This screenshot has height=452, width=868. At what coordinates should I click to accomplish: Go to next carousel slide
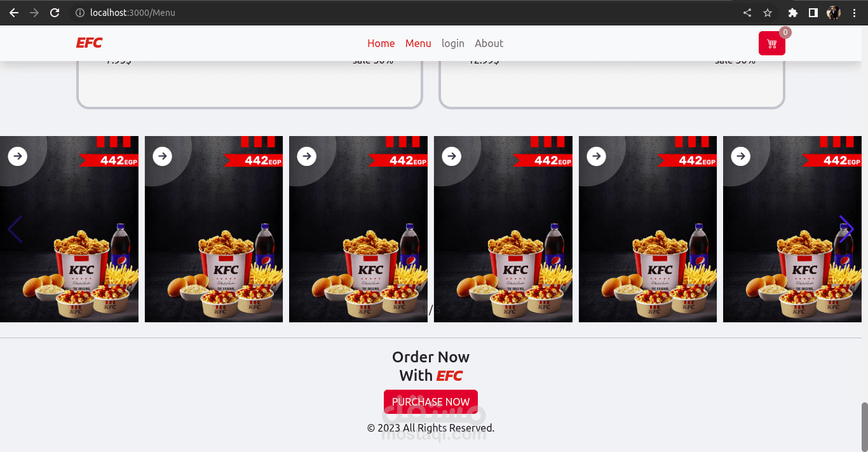[x=846, y=229]
